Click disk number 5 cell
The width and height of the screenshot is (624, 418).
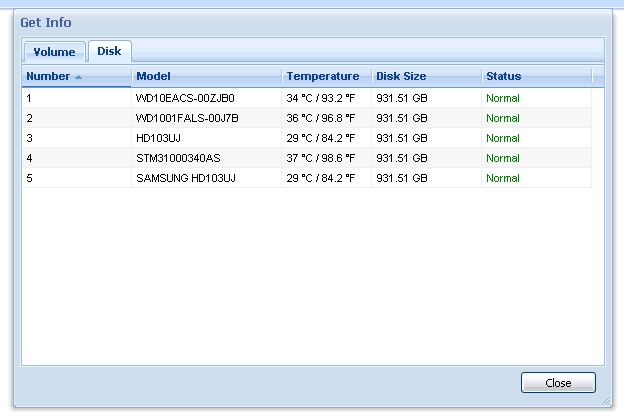[x=76, y=178]
